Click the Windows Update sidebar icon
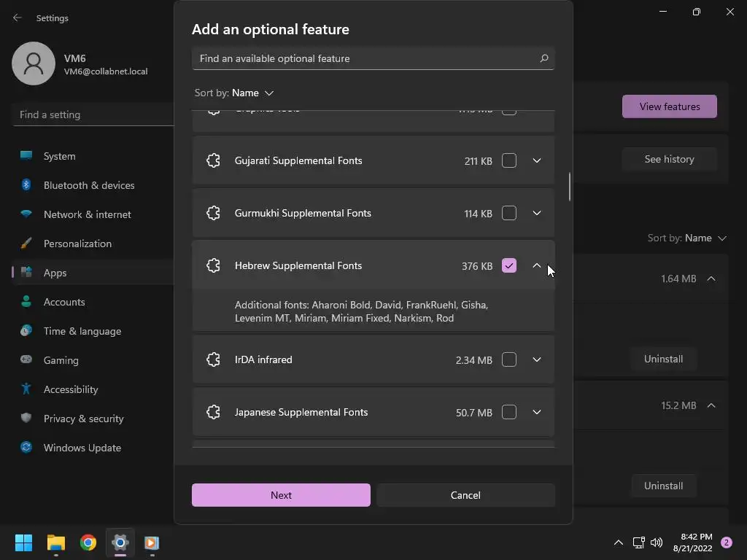The height and width of the screenshot is (560, 747). point(26,448)
